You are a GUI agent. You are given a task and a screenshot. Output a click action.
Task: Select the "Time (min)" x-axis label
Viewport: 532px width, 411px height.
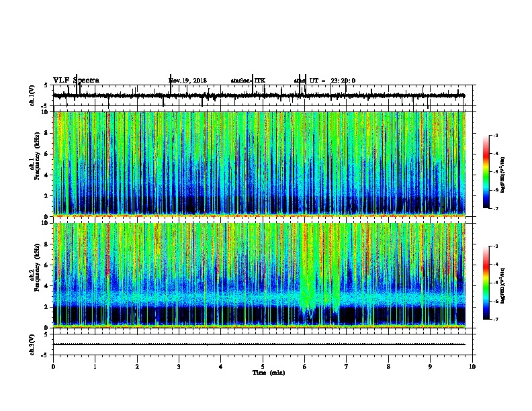tap(269, 373)
